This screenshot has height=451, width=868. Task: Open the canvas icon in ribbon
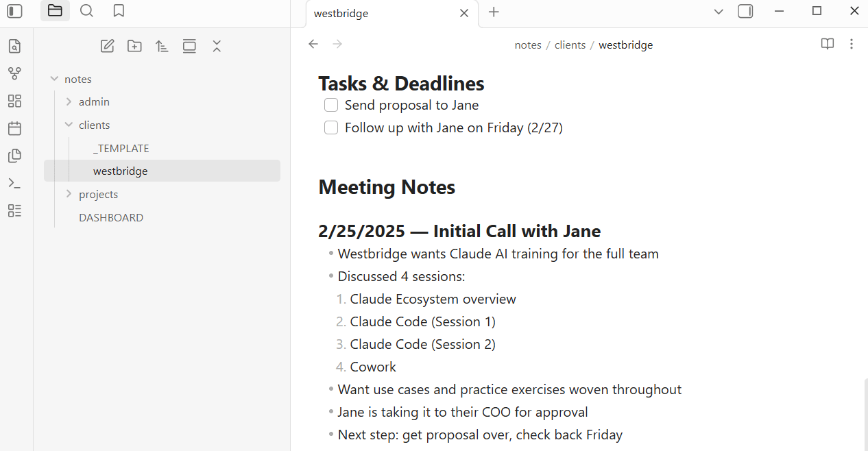(14, 101)
